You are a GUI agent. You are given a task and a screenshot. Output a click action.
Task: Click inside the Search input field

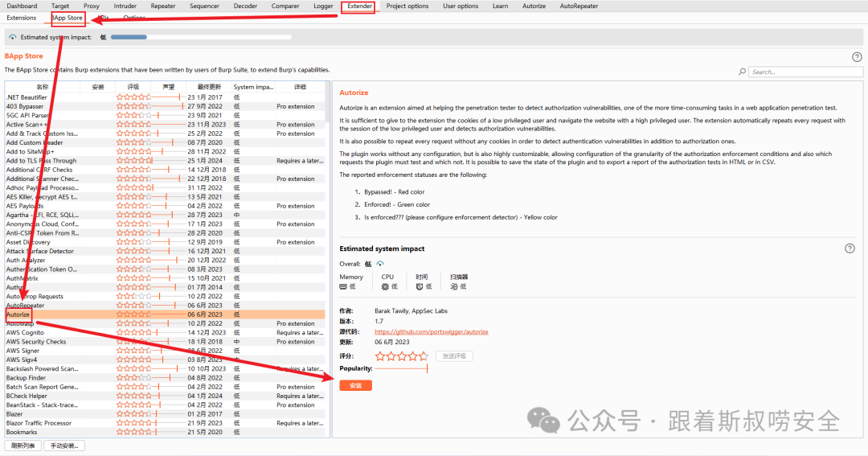805,72
